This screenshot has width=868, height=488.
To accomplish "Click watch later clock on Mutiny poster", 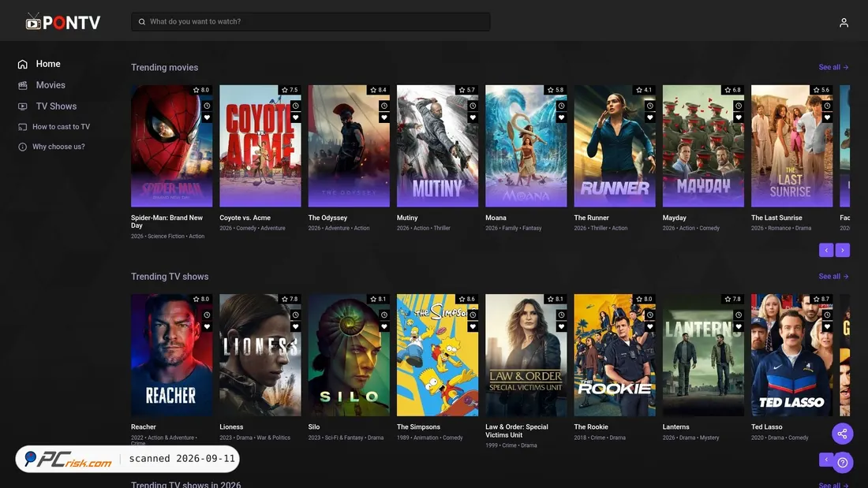I will [x=472, y=106].
